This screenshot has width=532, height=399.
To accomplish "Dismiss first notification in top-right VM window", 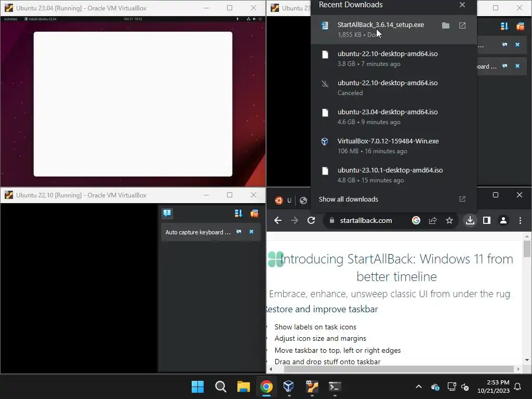I will point(517,45).
